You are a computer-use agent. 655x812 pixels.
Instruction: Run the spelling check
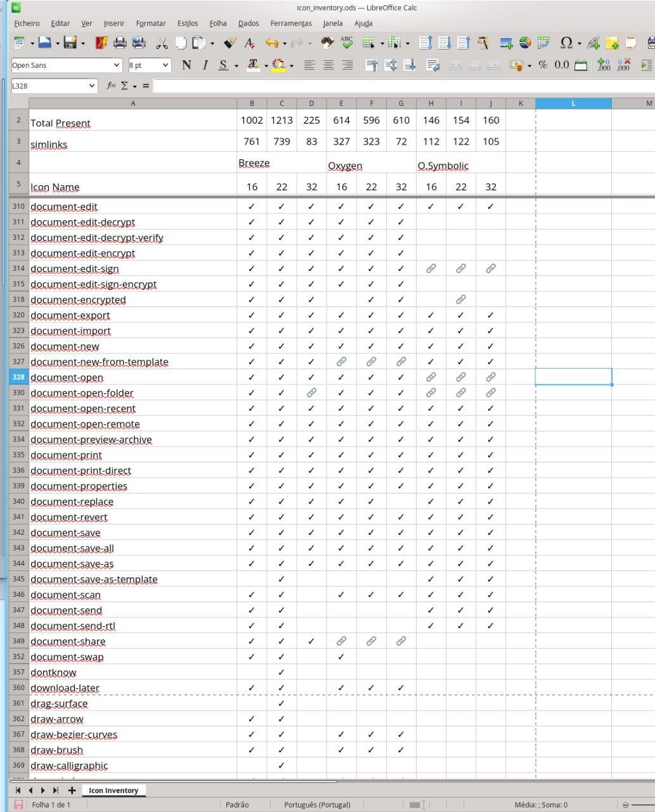tap(346, 43)
